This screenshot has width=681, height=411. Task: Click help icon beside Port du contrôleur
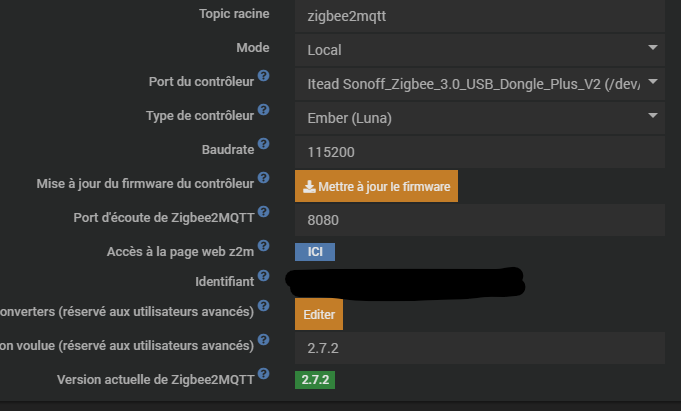click(264, 76)
